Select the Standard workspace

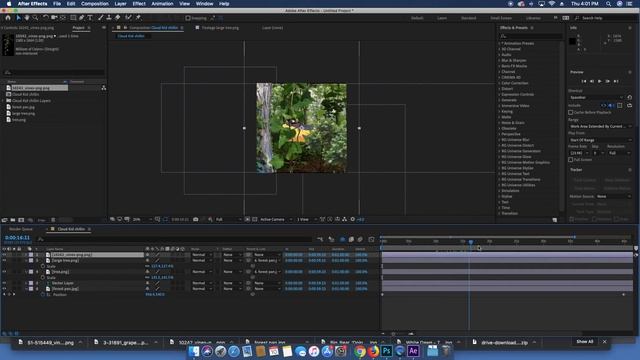(469, 18)
